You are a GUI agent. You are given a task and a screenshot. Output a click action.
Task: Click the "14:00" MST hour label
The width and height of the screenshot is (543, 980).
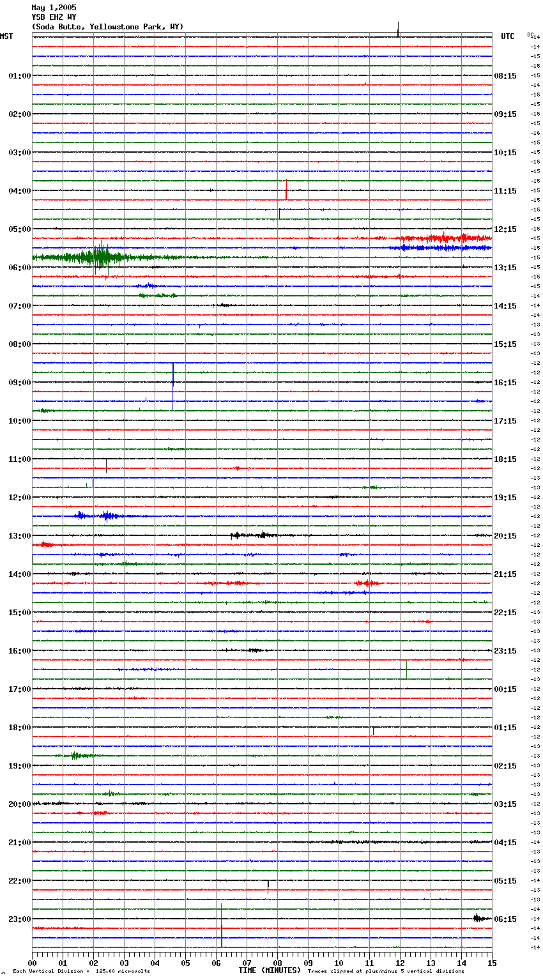tap(20, 574)
